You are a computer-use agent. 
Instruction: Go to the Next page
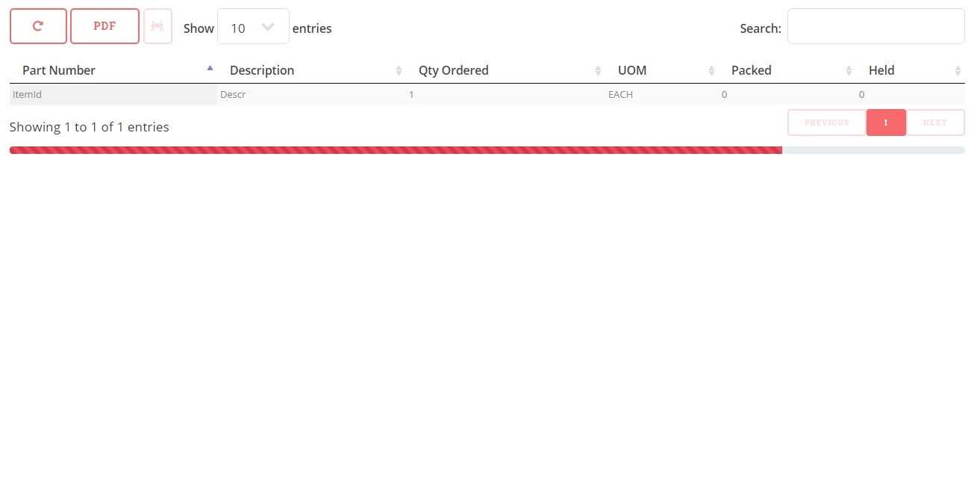pos(935,122)
